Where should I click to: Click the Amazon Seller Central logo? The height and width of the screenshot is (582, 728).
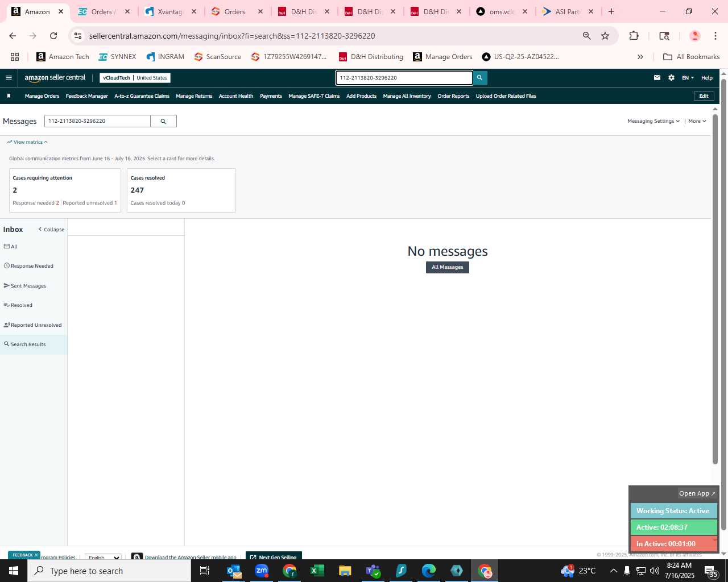(55, 78)
